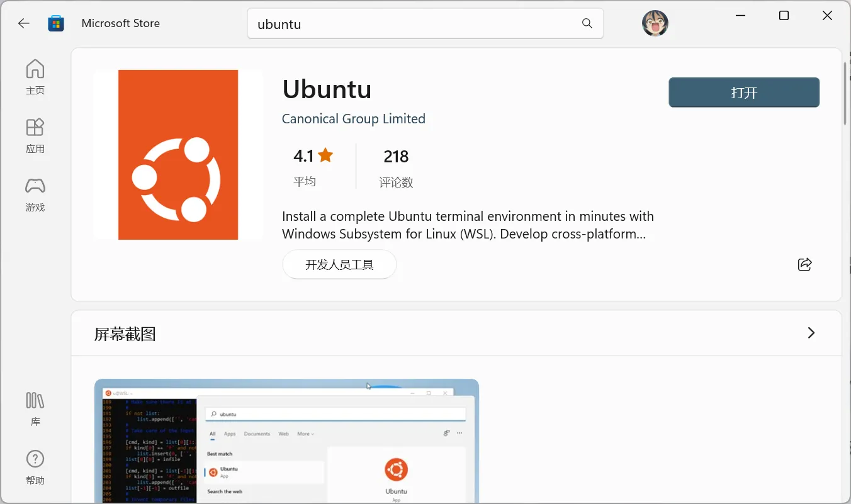Open 游戏 (Games) section in sidebar
851x504 pixels.
pos(35,194)
